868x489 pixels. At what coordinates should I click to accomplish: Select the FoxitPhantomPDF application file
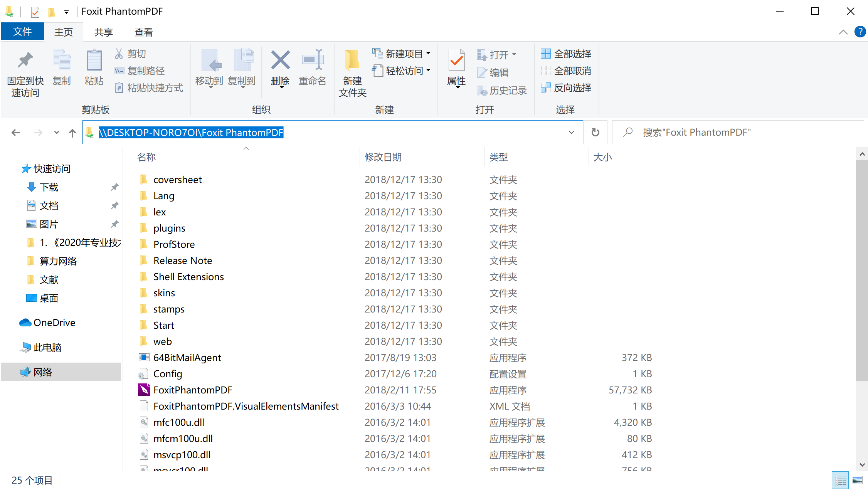click(192, 390)
